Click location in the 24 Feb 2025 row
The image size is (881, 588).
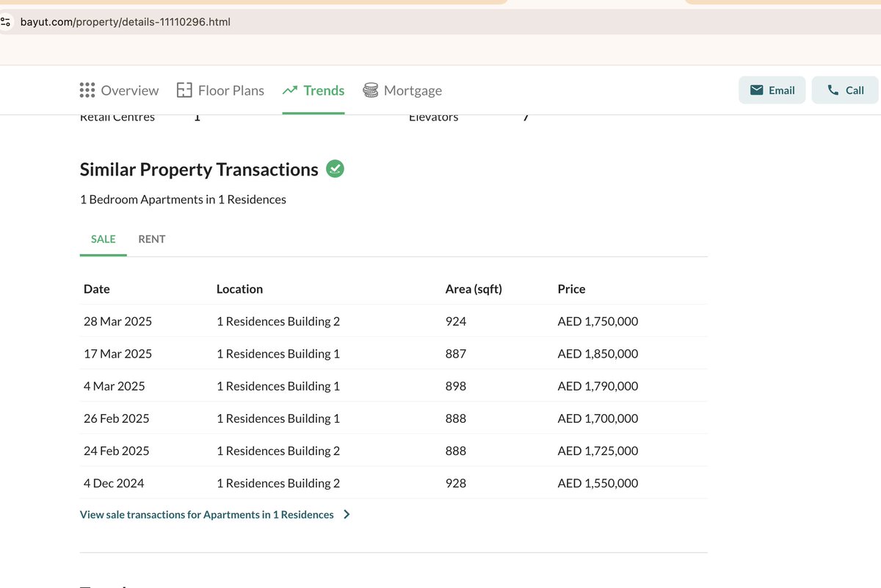tap(278, 451)
